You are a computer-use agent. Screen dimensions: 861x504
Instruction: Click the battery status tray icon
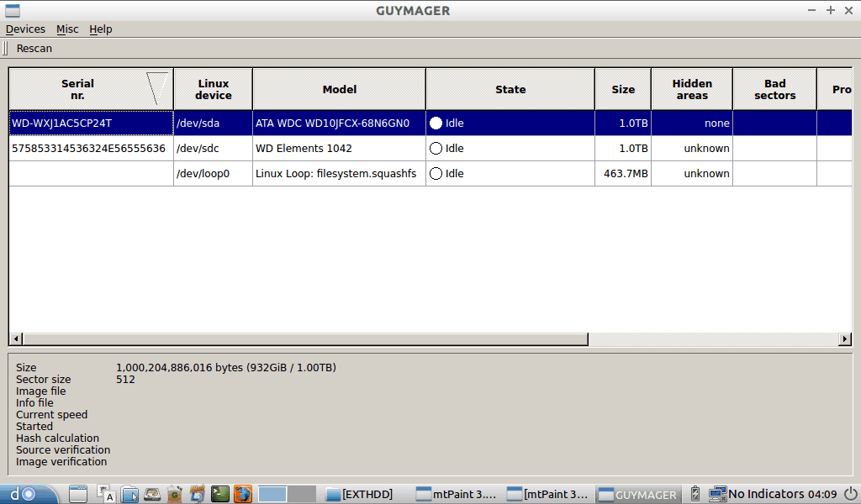(695, 494)
